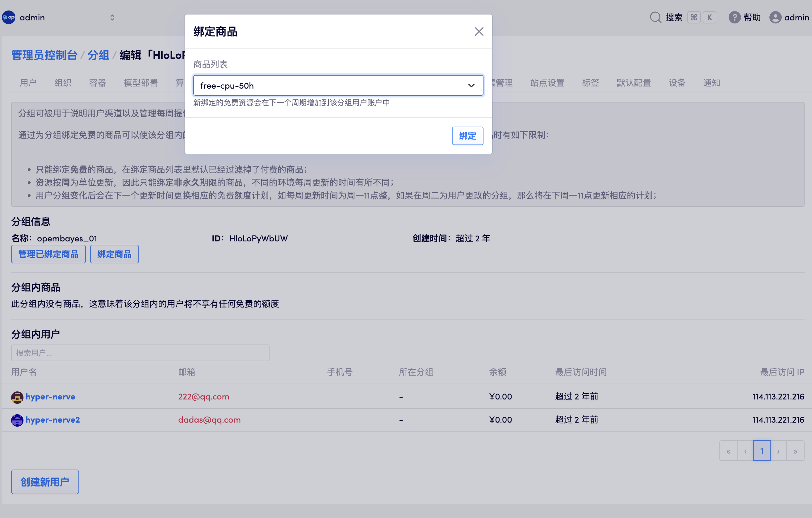
Task: Go to first page double-arrow icon
Action: click(x=728, y=451)
